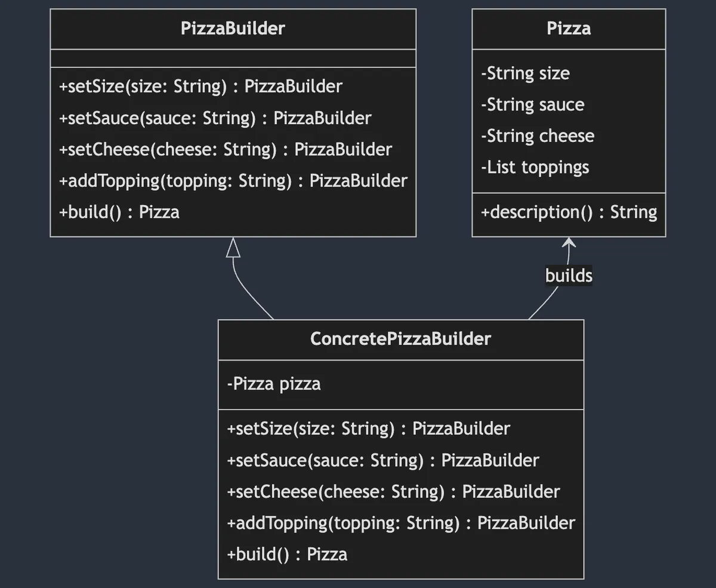This screenshot has height=588, width=716.
Task: Click setSauce method in PizzaBuilder class
Action: [215, 118]
